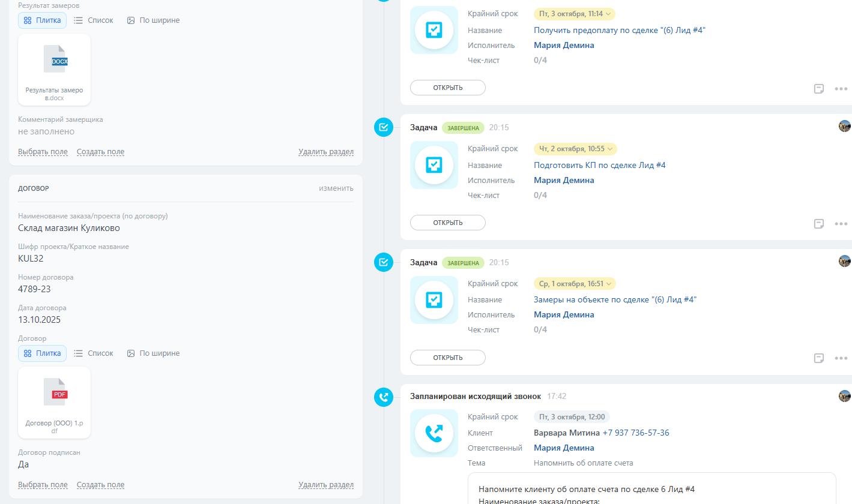The width and height of the screenshot is (852, 504).
Task: Open executor 'Мария Демина' in 'Замеры на объекте' task
Action: [564, 314]
